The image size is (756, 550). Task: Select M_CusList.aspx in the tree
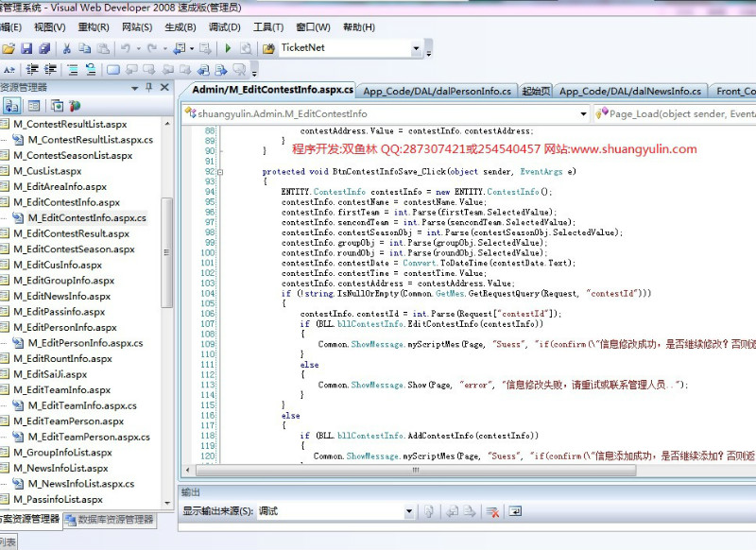47,171
